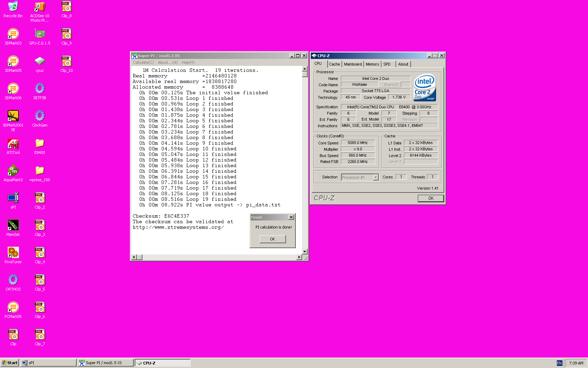Open the Recycle Bin desktop icon
Viewport: 588px width, 368px height.
pos(13,9)
